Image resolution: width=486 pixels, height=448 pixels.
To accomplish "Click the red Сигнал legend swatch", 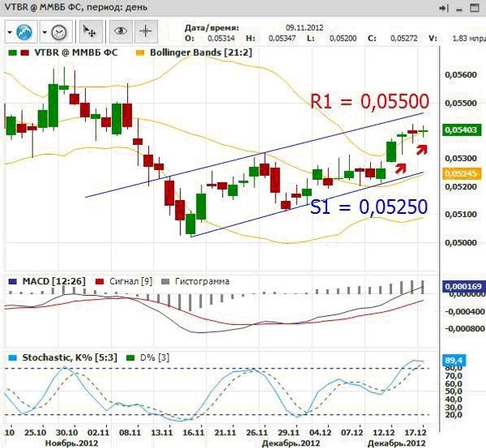I will point(100,282).
